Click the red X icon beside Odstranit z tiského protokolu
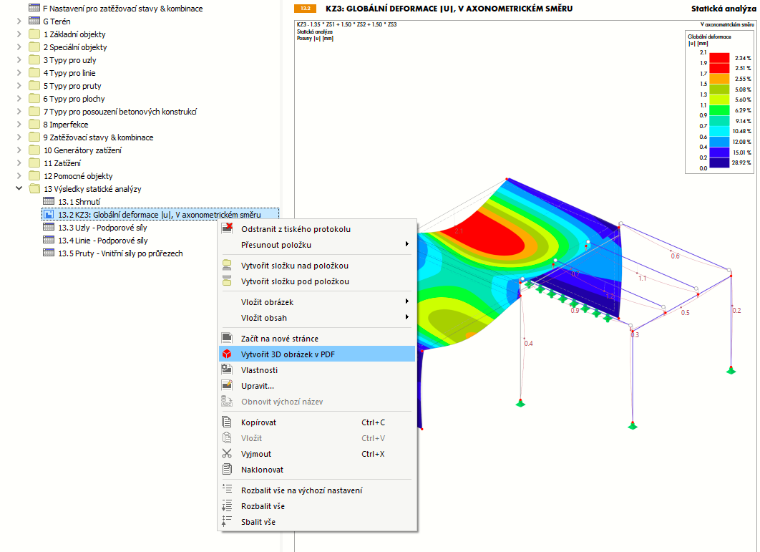This screenshot has height=552, width=760. [x=227, y=228]
